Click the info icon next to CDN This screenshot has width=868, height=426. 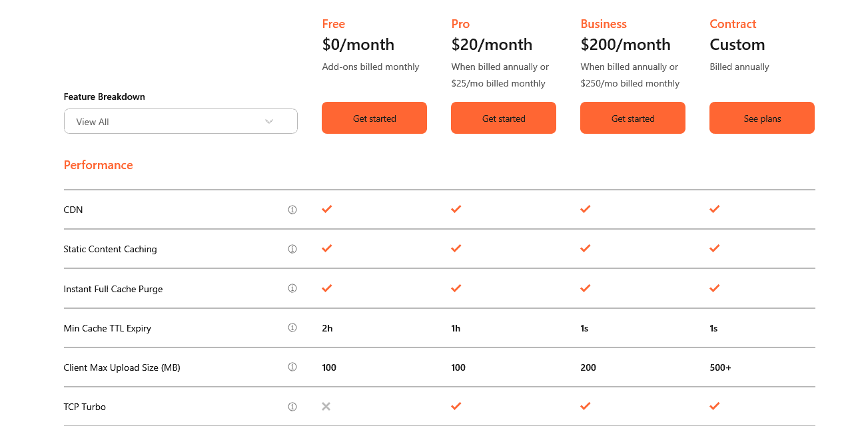(x=292, y=209)
